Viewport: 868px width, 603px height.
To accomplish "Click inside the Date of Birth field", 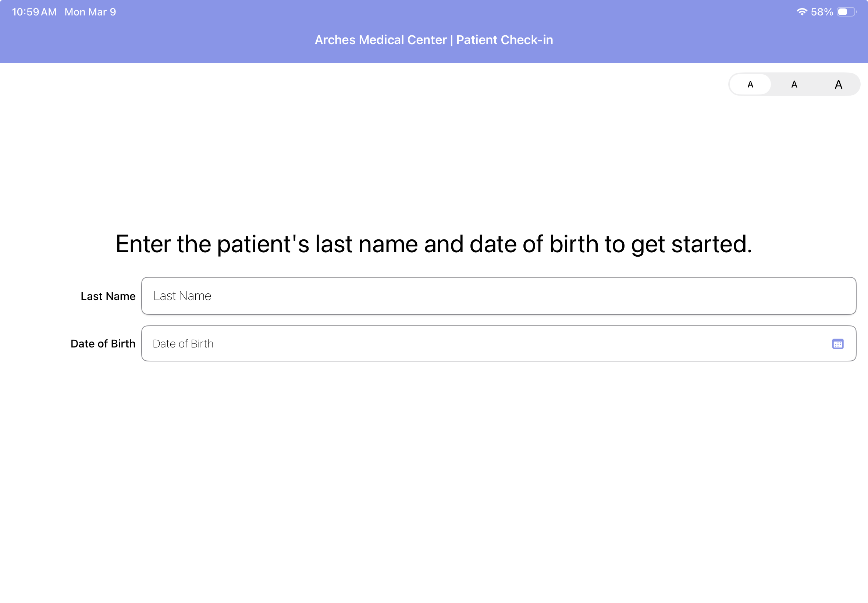I will 484,343.
